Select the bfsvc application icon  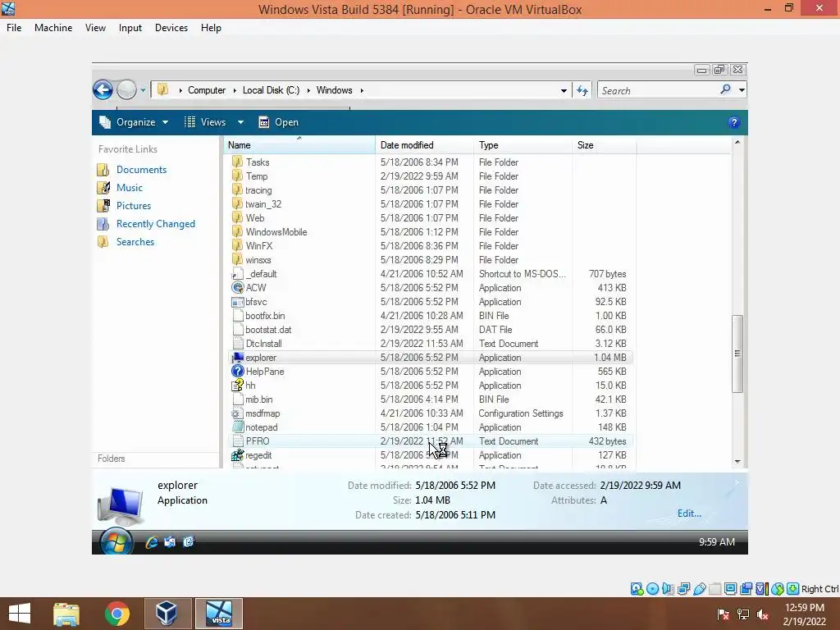point(237,302)
